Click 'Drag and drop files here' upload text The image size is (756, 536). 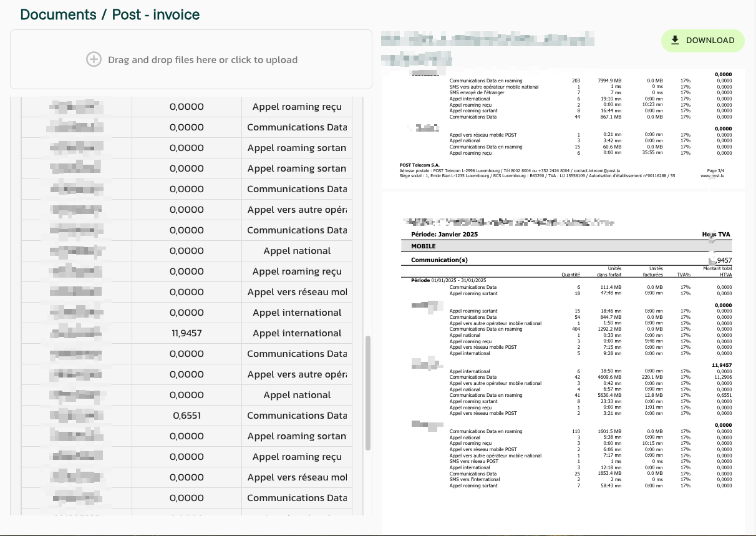[202, 60]
